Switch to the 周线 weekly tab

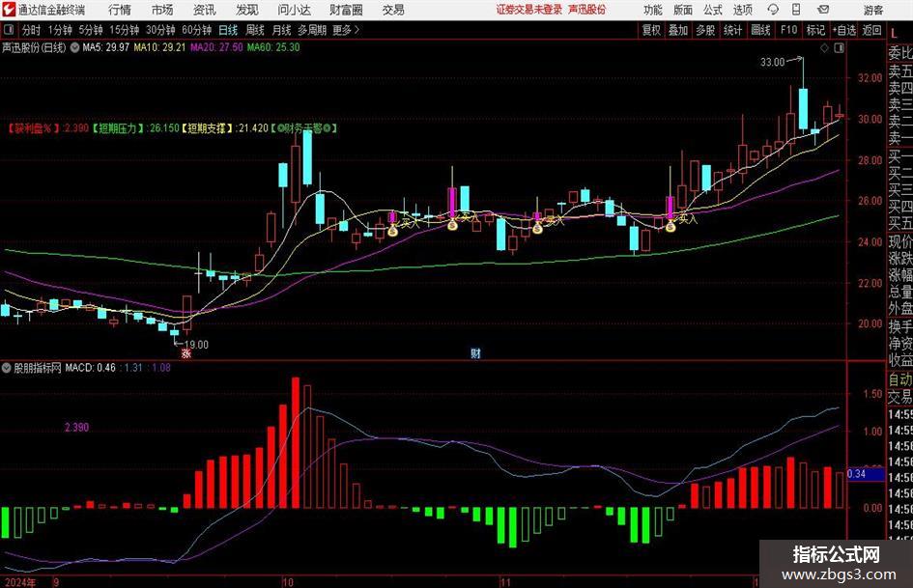254,30
